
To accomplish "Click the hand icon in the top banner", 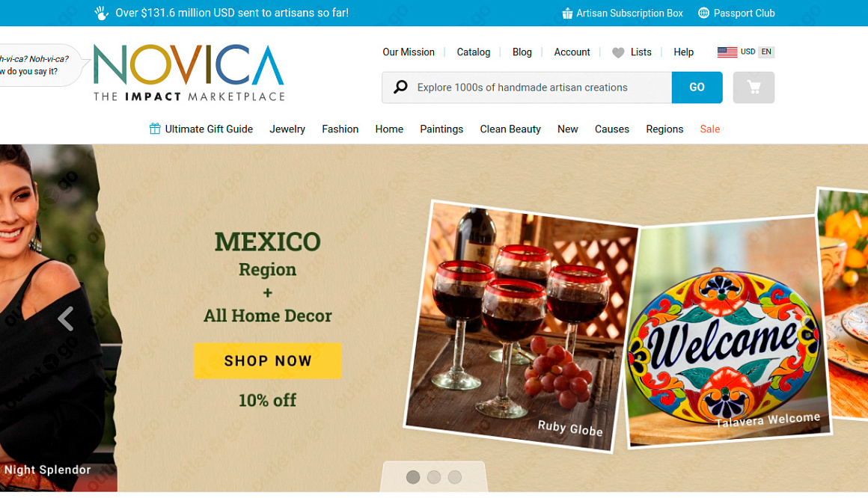I will click(101, 13).
